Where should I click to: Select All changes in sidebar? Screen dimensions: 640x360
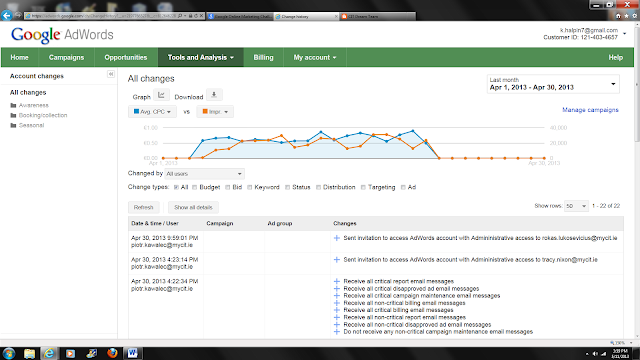(28, 93)
